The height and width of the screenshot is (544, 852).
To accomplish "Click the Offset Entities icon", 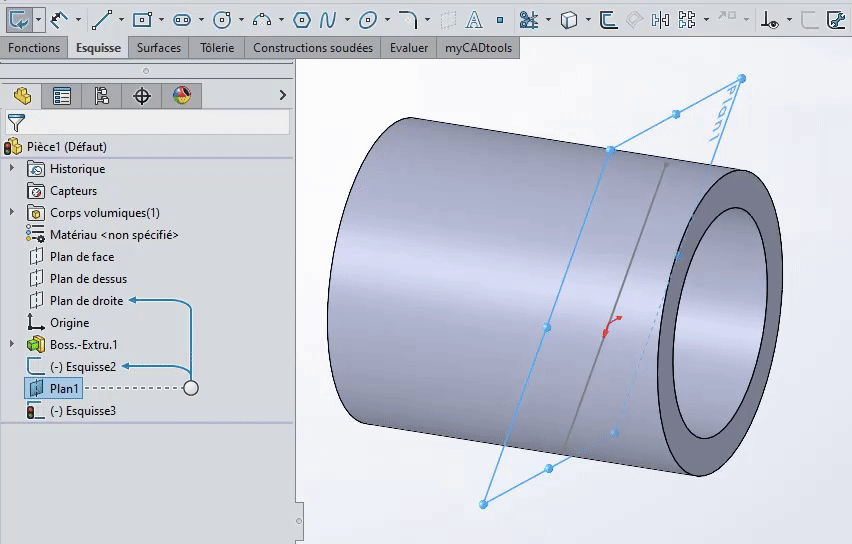I will click(x=608, y=20).
